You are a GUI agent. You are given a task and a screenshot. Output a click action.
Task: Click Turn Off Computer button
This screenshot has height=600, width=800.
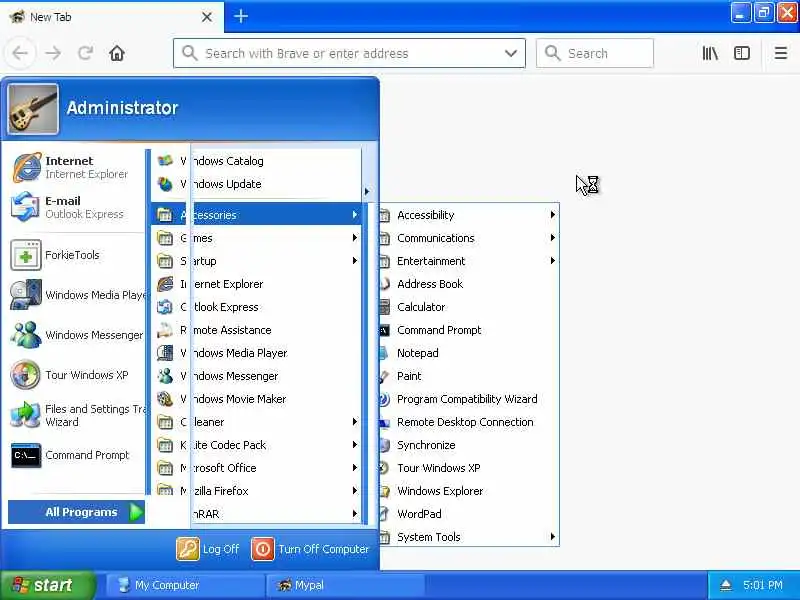[x=310, y=549]
